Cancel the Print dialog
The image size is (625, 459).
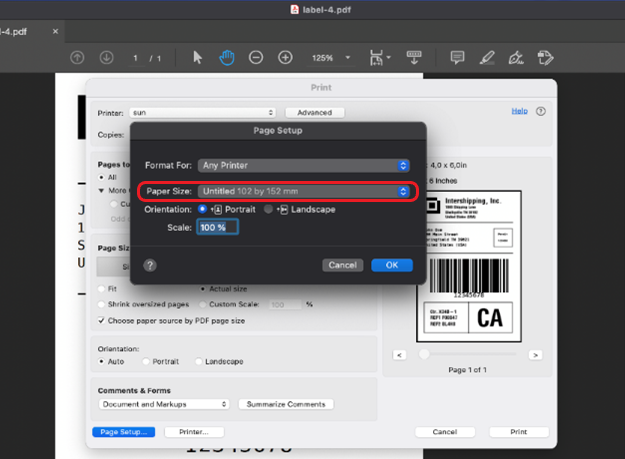point(445,432)
